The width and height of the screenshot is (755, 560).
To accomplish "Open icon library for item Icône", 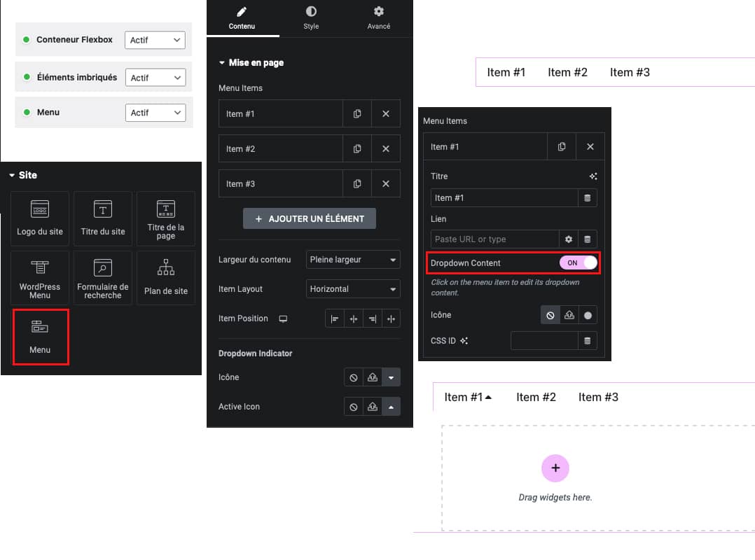I will tap(588, 315).
